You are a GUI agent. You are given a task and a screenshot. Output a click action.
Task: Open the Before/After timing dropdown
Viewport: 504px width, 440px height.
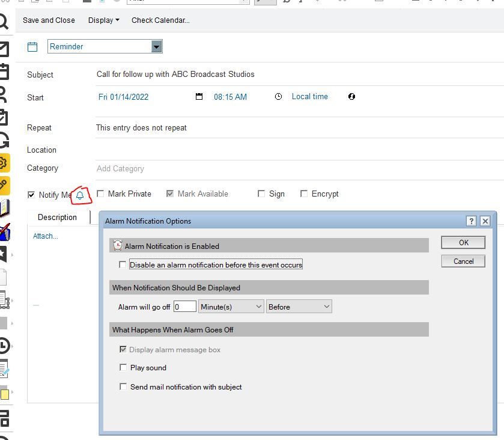(x=299, y=307)
